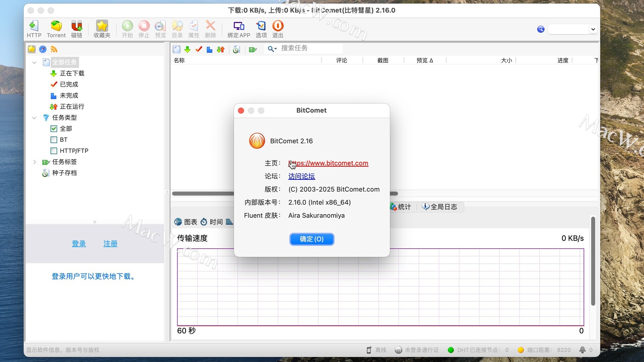Click the task tag filter icon

click(x=253, y=49)
